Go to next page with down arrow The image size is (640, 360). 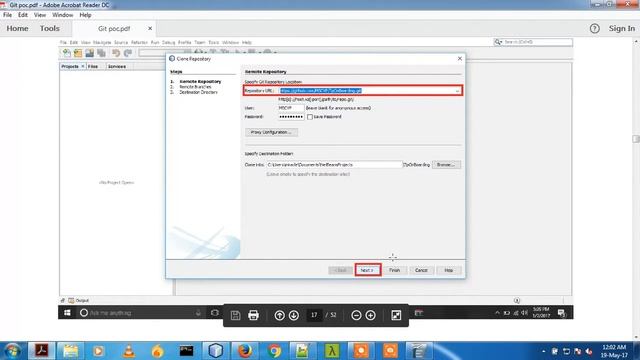point(294,315)
